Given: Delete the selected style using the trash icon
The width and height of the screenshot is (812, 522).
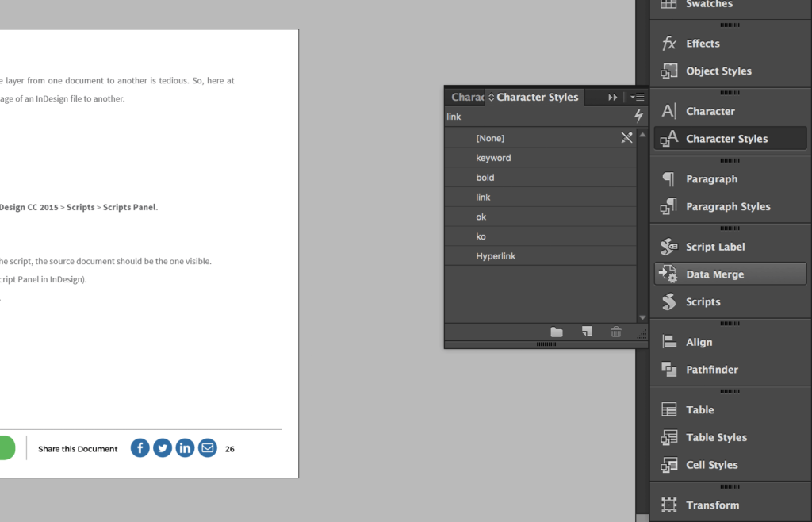Looking at the screenshot, I should [616, 332].
